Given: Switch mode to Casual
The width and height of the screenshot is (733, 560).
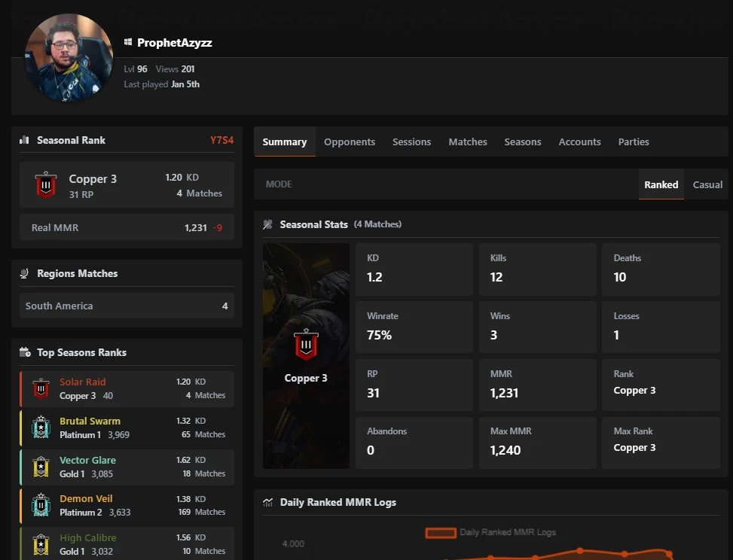Looking at the screenshot, I should [707, 184].
